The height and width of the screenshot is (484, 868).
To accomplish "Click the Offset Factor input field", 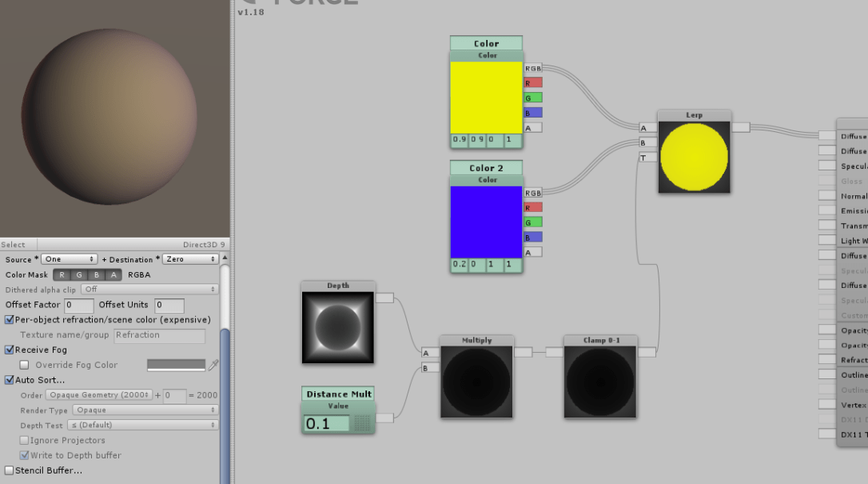I will point(79,306).
